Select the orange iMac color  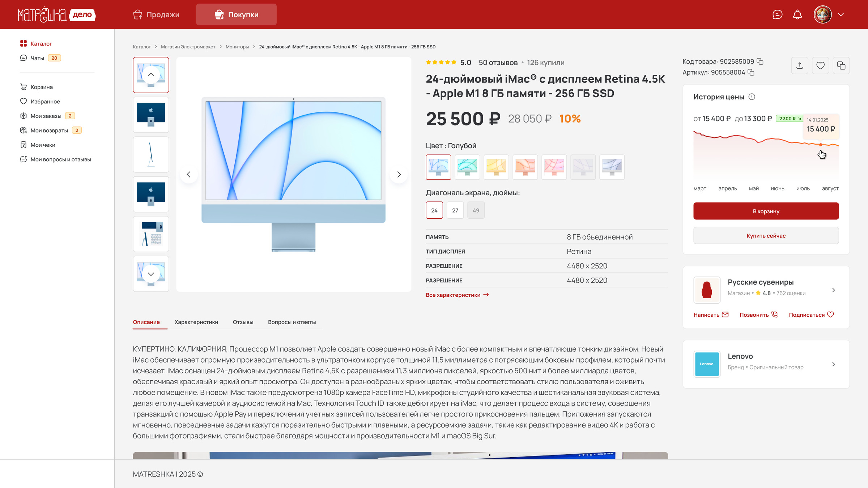pos(525,167)
